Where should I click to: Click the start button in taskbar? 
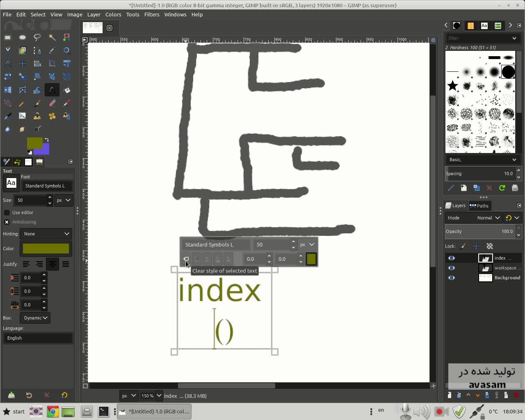tap(14, 411)
